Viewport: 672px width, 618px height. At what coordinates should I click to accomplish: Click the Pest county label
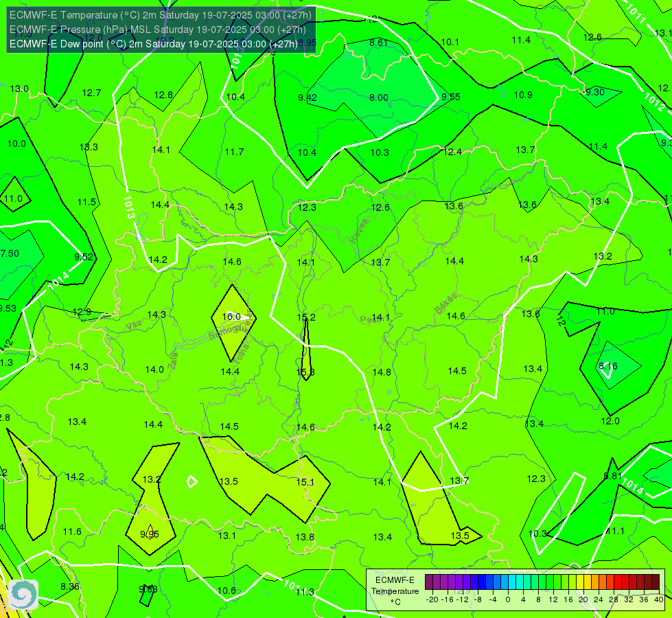click(369, 320)
